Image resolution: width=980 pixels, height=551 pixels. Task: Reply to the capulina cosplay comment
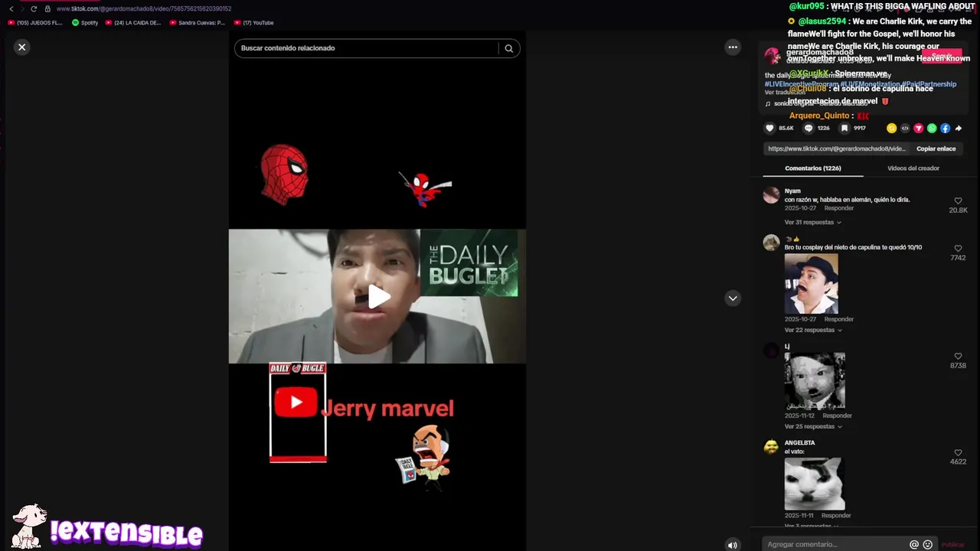[x=839, y=319]
